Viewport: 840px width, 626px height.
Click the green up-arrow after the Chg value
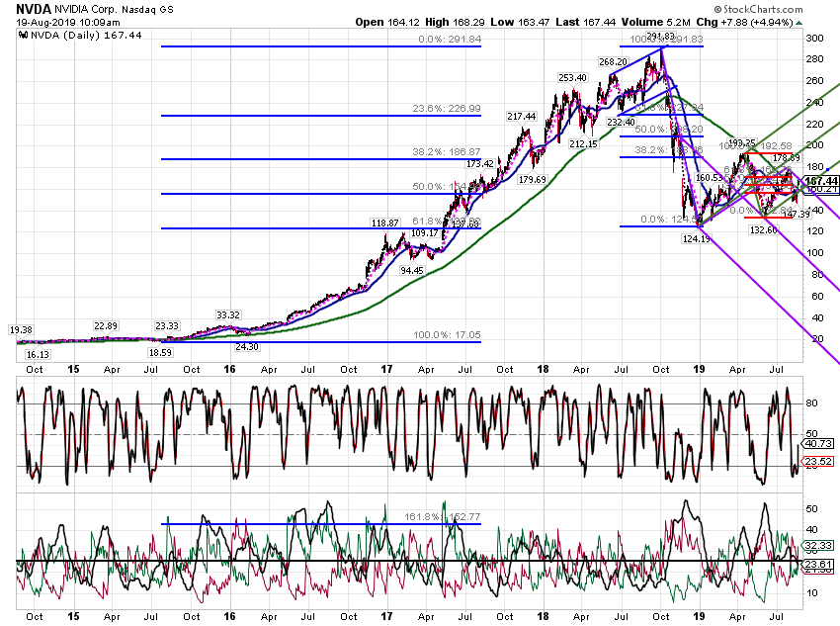click(798, 23)
